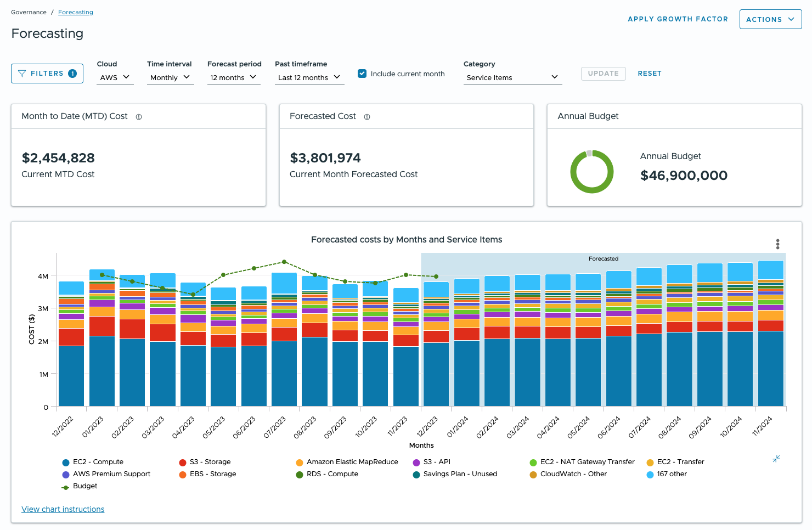Toggle AWS Premium Support legend series

[106, 474]
